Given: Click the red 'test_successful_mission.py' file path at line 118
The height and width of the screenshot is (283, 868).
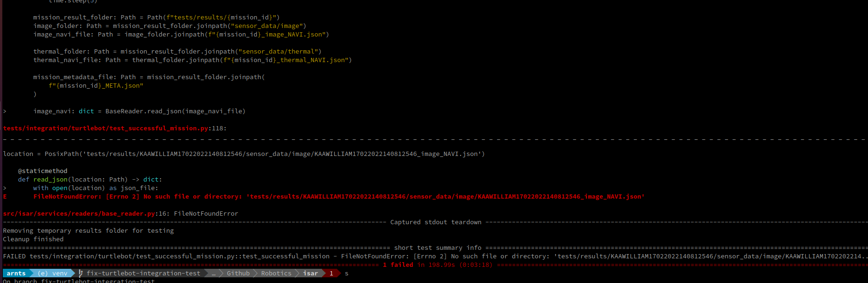Looking at the screenshot, I should (105, 128).
